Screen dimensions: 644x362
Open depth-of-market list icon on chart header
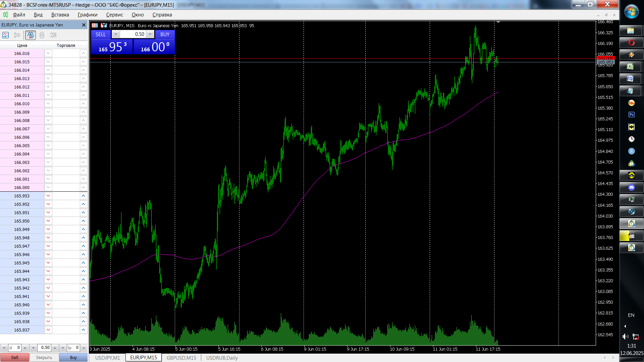click(x=95, y=25)
